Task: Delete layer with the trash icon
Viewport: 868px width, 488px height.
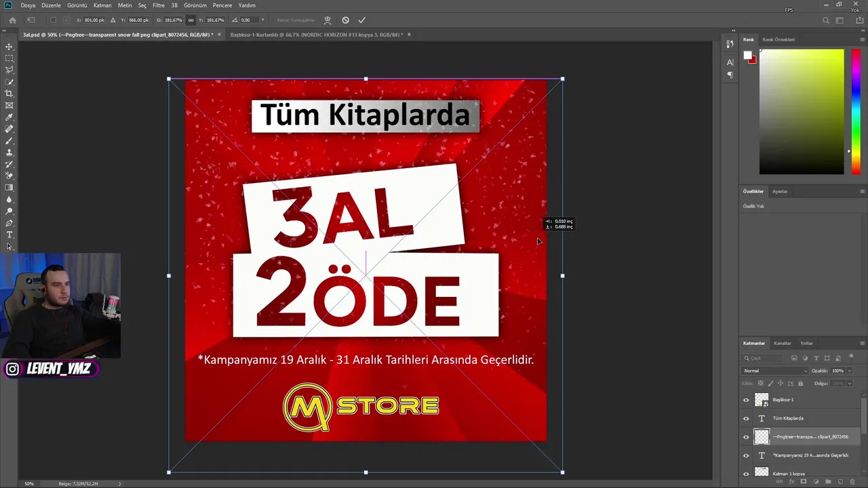Action: 852,481
